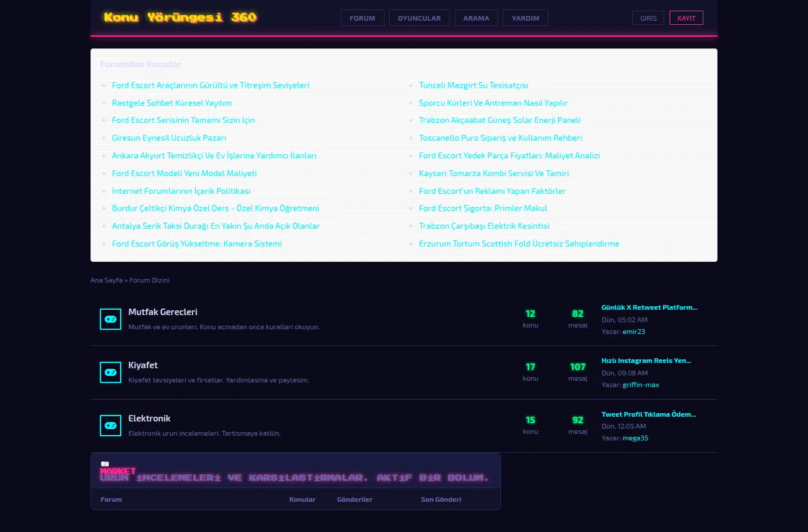
Task: Open the FORUM menu item
Action: (x=363, y=18)
